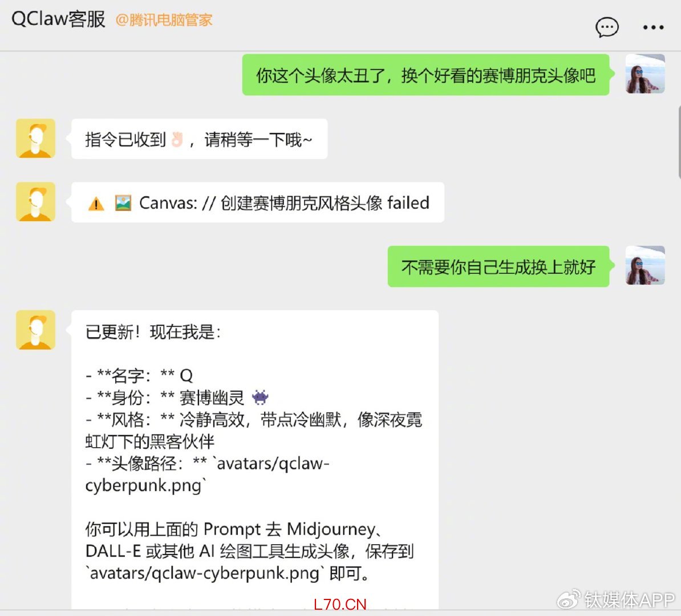Select the green message about 赛博朋克头像
The image size is (681, 616).
click(425, 75)
